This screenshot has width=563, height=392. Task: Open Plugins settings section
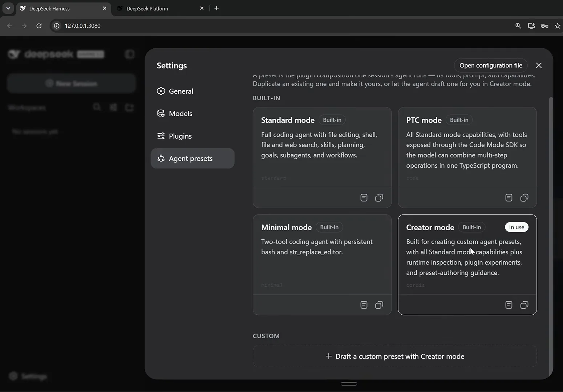pos(193,136)
